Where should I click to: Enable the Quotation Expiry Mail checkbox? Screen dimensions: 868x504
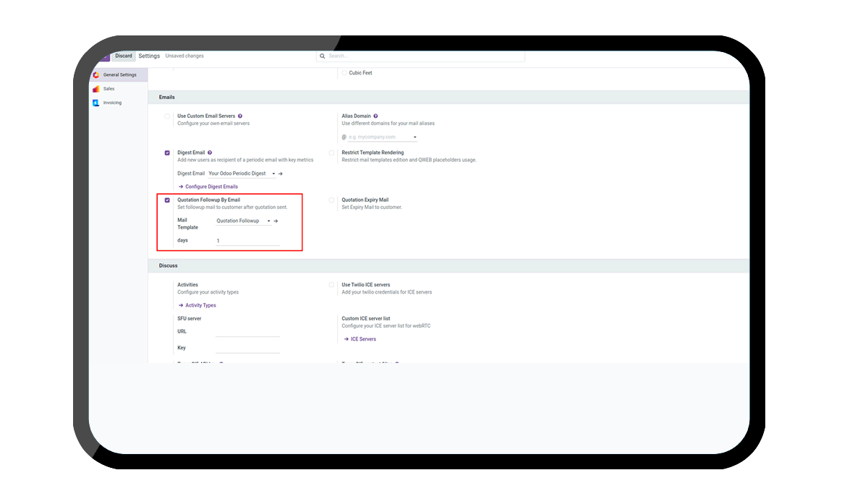click(x=331, y=200)
